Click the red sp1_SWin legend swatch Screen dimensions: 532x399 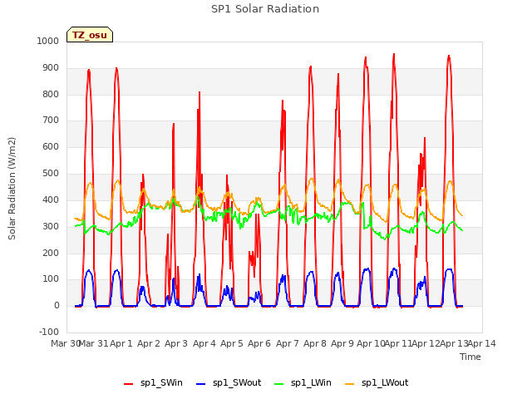click(x=128, y=384)
